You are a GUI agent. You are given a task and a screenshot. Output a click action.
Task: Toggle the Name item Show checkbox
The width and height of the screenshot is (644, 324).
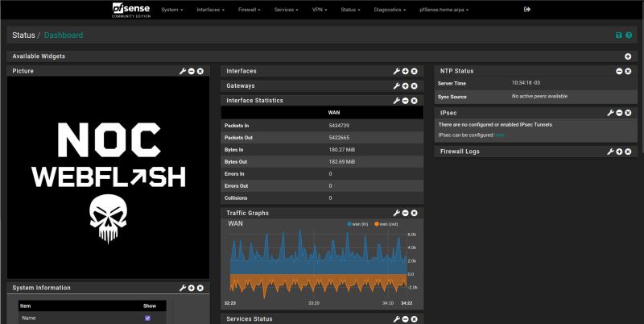click(147, 318)
